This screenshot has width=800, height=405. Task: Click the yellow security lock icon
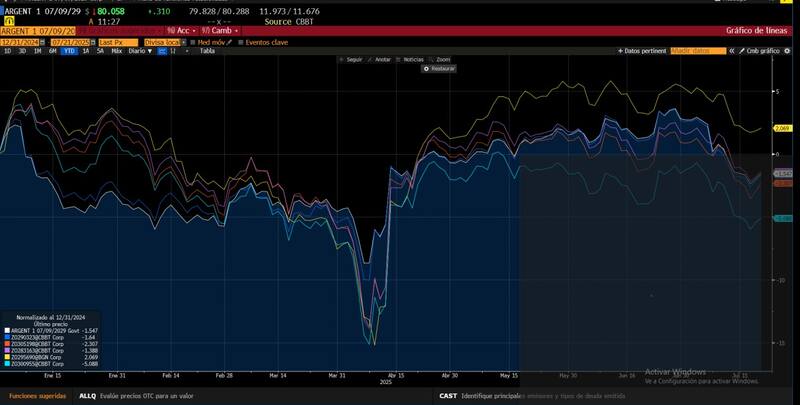tap(8, 18)
